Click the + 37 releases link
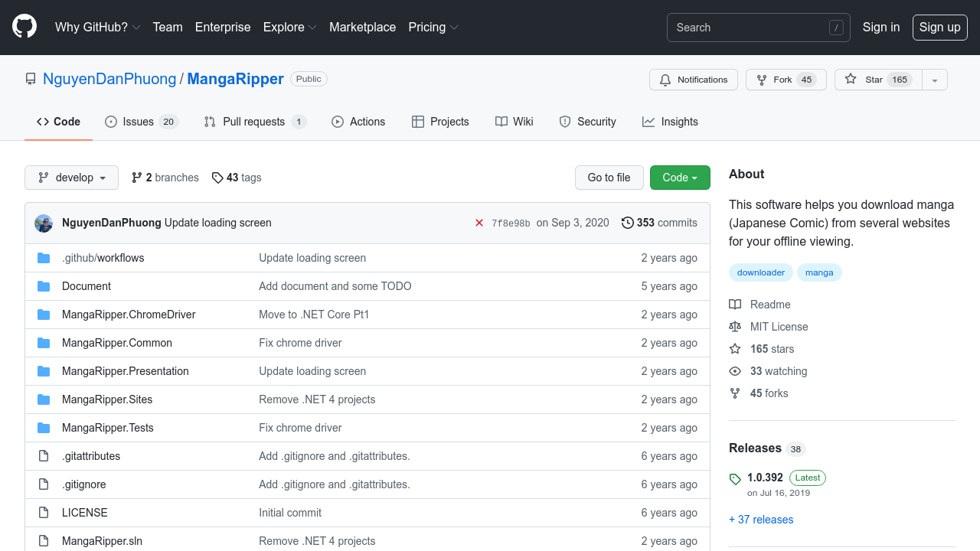 (761, 520)
